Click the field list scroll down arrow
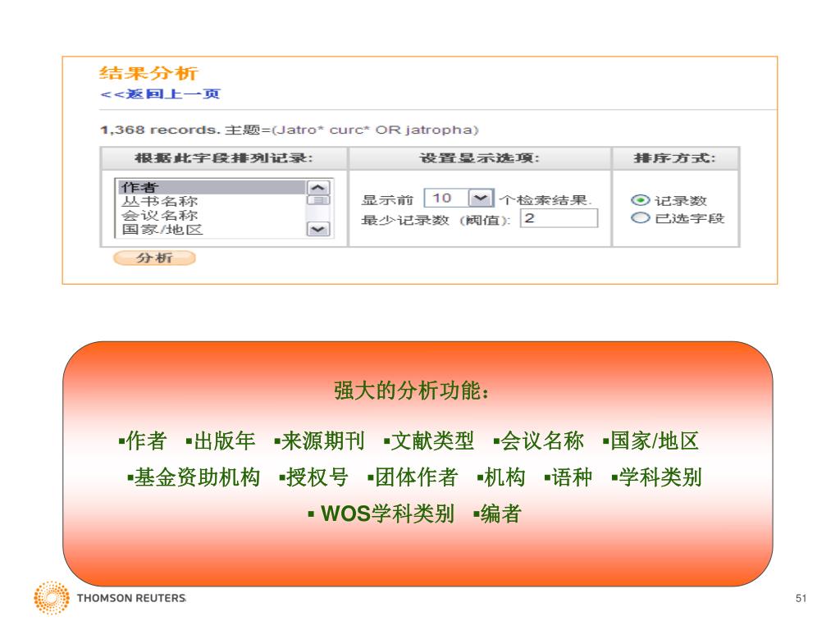This screenshot has width=840, height=630. 318,230
